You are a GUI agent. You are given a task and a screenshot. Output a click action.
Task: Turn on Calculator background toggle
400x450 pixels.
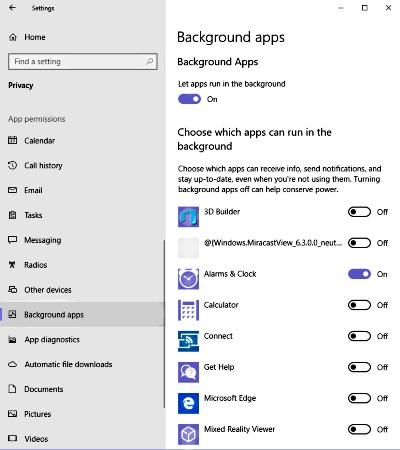pos(359,305)
